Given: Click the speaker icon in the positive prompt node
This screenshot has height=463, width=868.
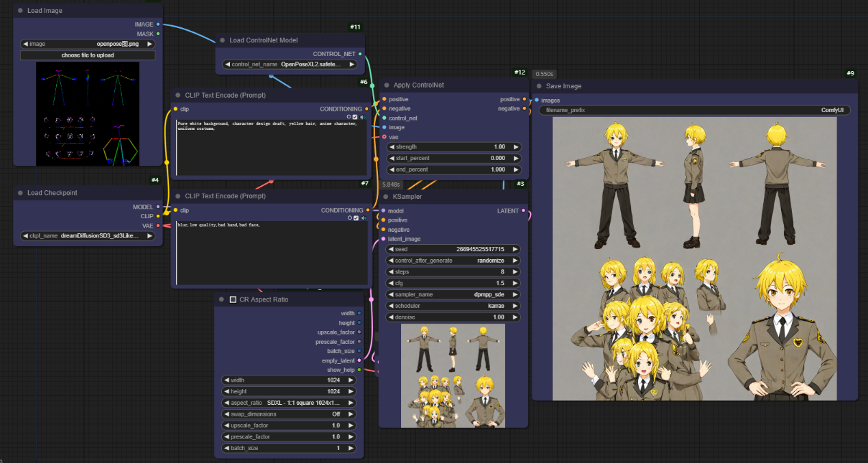Looking at the screenshot, I should pyautogui.click(x=363, y=117).
